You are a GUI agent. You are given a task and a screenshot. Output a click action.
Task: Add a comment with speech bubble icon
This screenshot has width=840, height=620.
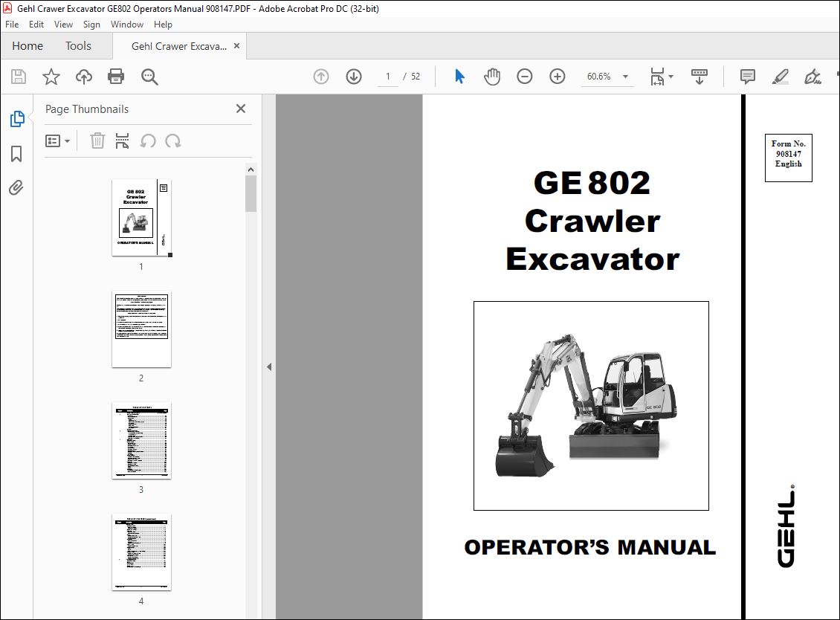[x=747, y=77]
